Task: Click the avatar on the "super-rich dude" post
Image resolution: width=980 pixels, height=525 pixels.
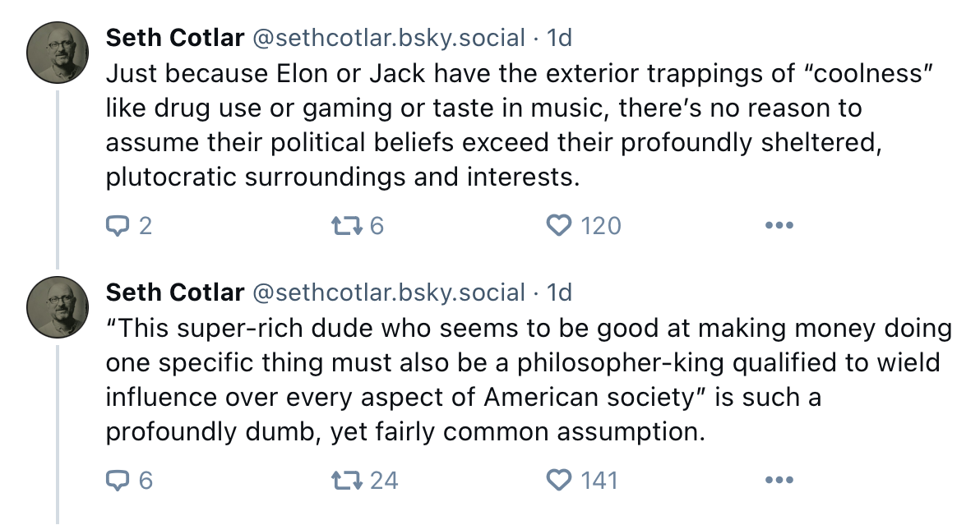Action: 56,305
